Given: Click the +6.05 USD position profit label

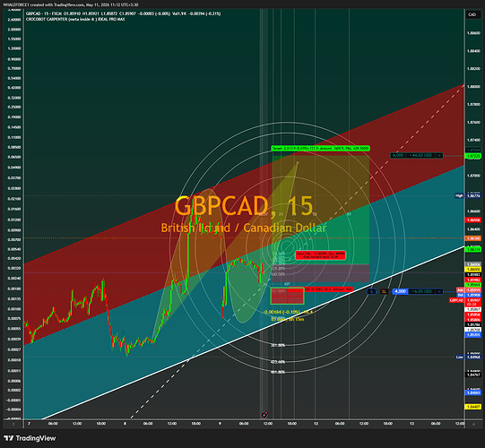Looking at the screenshot, I should click(x=422, y=291).
